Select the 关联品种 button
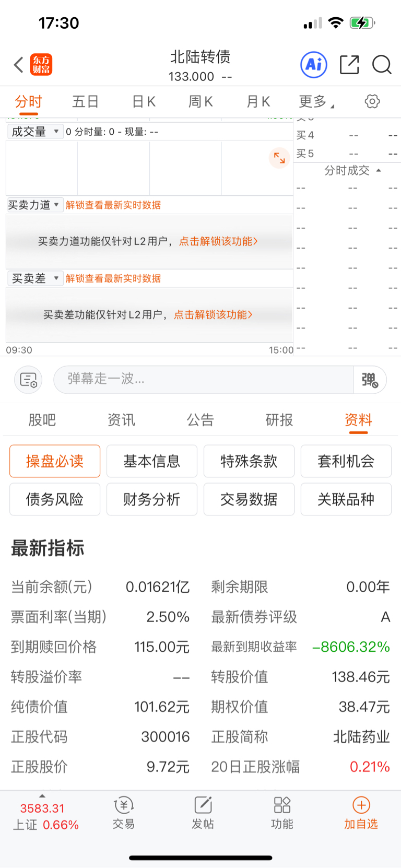Viewport: 401px width, 868px height. click(x=346, y=499)
